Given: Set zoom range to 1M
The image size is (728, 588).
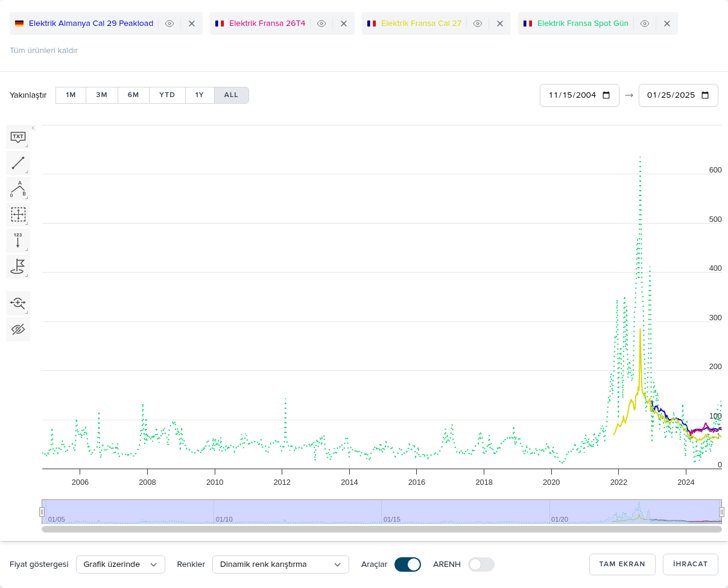Looking at the screenshot, I should click(71, 95).
